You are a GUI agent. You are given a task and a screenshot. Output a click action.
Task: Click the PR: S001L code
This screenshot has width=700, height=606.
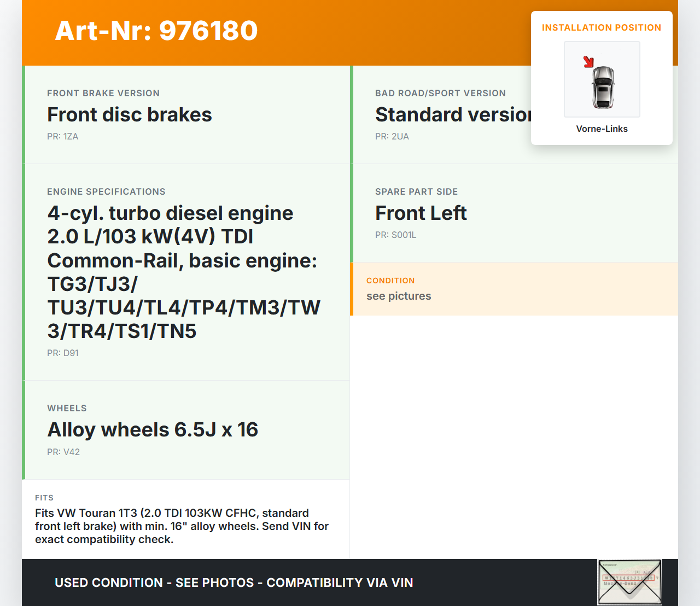pos(396,235)
